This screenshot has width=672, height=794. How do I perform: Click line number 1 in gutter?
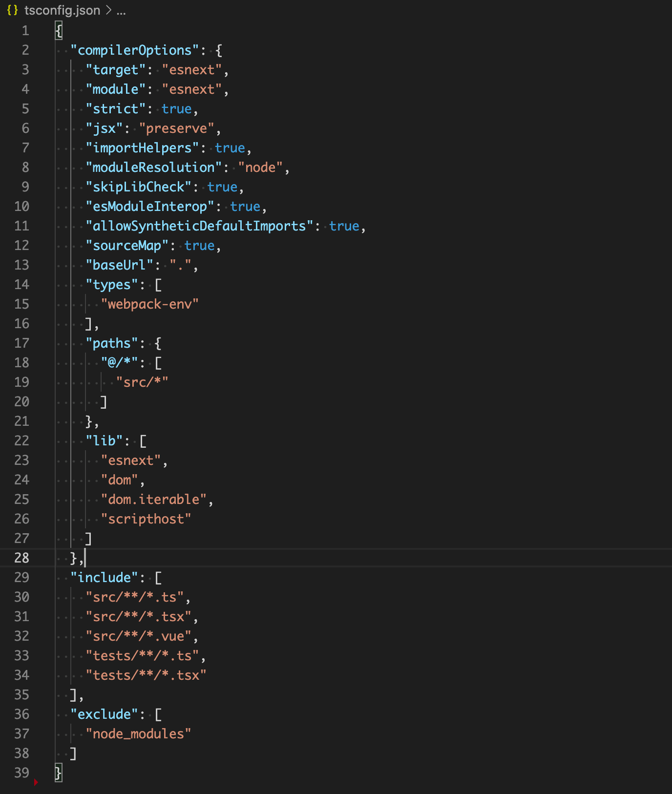(x=25, y=31)
